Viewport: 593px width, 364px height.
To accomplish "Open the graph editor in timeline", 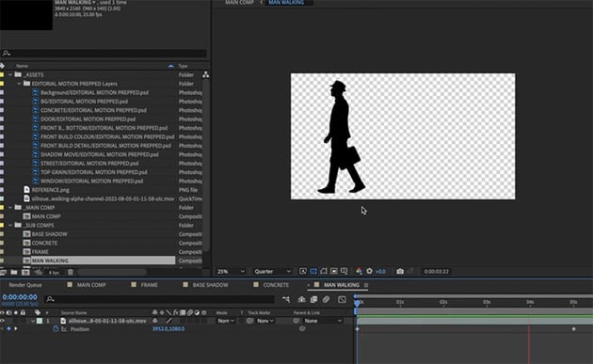I will point(342,299).
